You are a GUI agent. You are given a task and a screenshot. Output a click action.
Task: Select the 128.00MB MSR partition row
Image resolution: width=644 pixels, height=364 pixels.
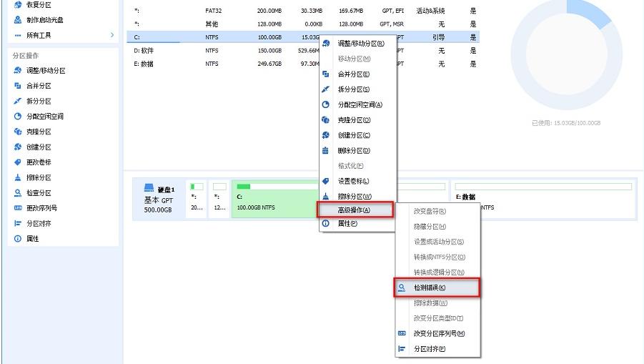pyautogui.click(x=302, y=24)
